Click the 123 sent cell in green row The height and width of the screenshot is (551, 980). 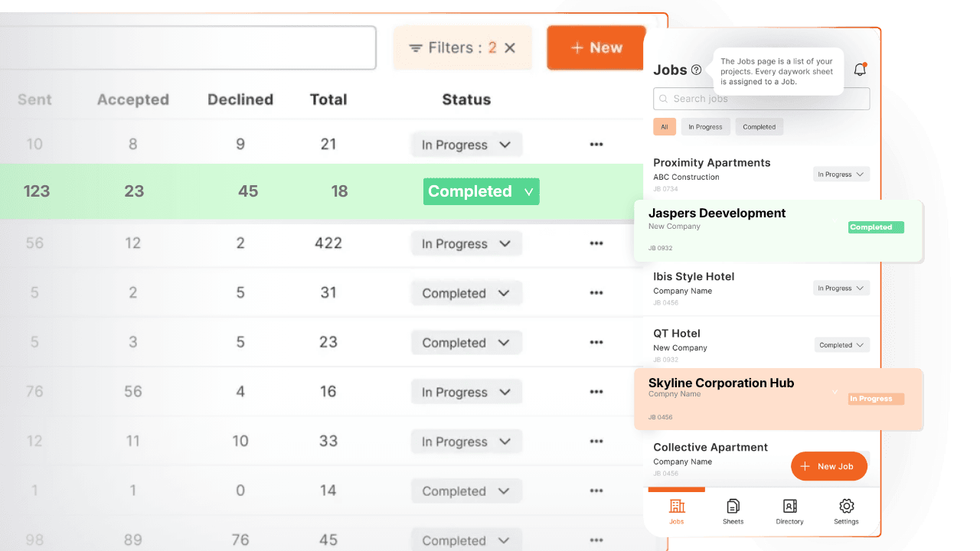pos(36,191)
